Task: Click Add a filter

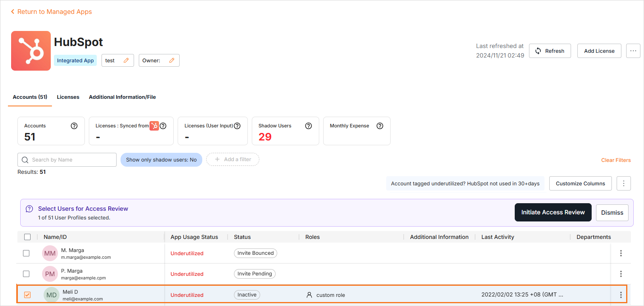Action: [x=233, y=159]
